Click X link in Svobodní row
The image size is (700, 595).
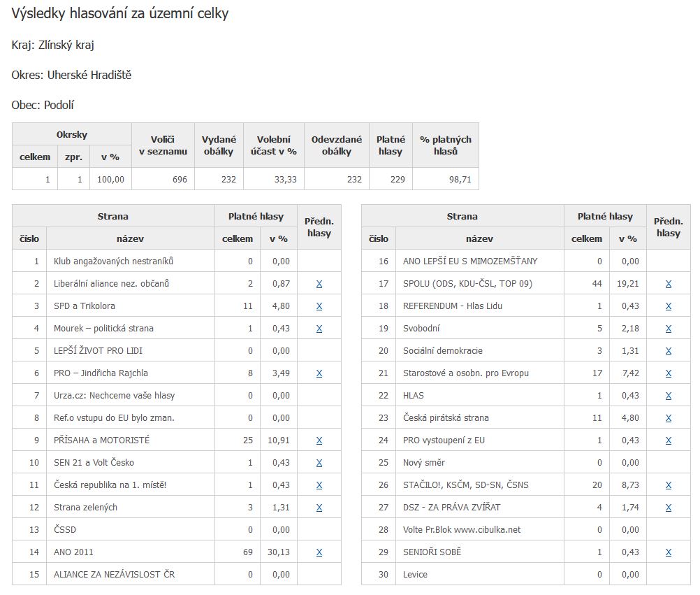tap(669, 329)
